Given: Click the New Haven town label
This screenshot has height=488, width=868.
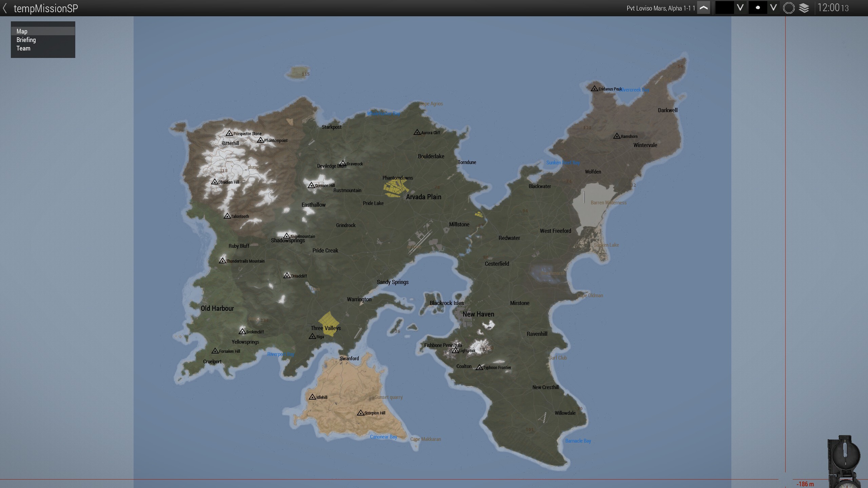Looking at the screenshot, I should point(478,314).
